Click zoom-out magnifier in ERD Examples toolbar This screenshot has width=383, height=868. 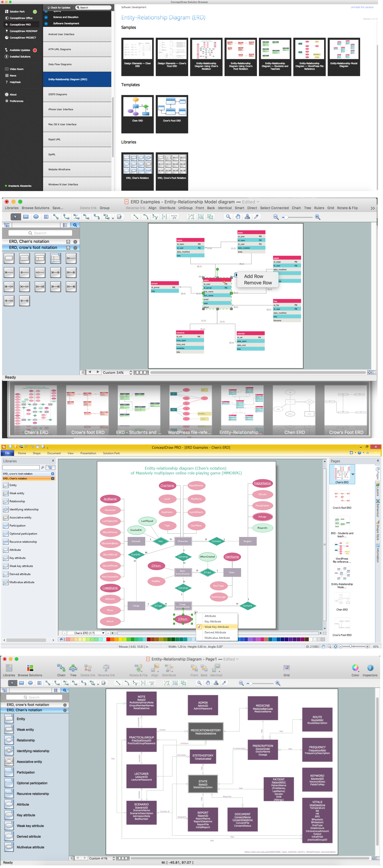[276, 217]
